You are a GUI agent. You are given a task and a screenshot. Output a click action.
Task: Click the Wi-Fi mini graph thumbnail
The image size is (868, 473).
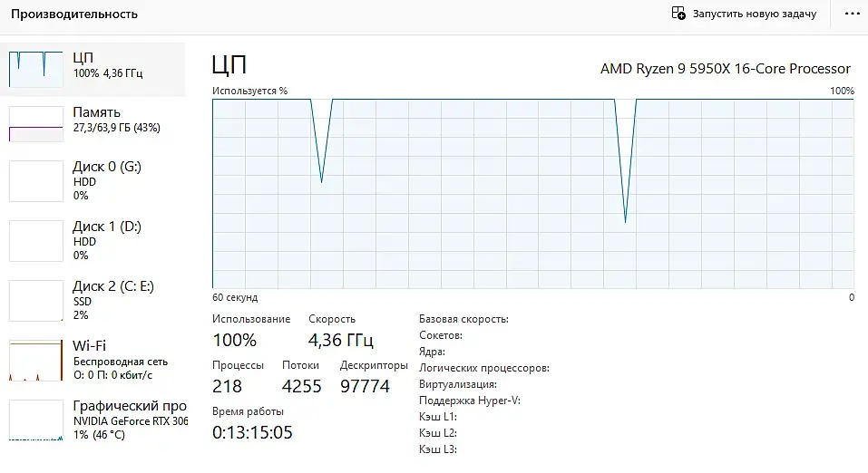tap(36, 360)
